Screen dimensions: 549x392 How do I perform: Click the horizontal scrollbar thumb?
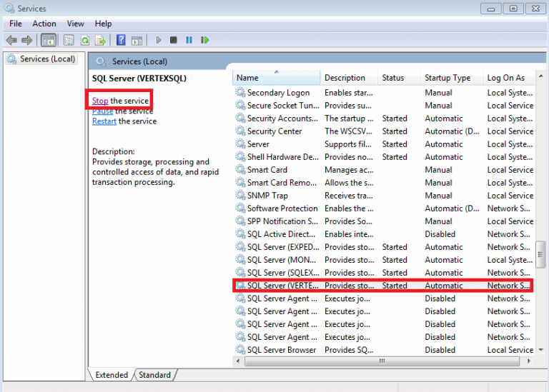[382, 361]
